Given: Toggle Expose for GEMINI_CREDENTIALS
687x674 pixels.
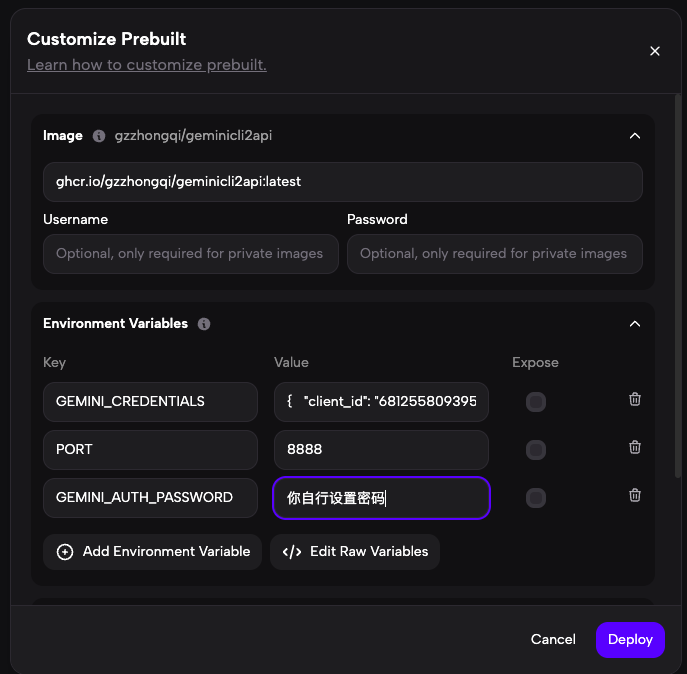Looking at the screenshot, I should 536,402.
